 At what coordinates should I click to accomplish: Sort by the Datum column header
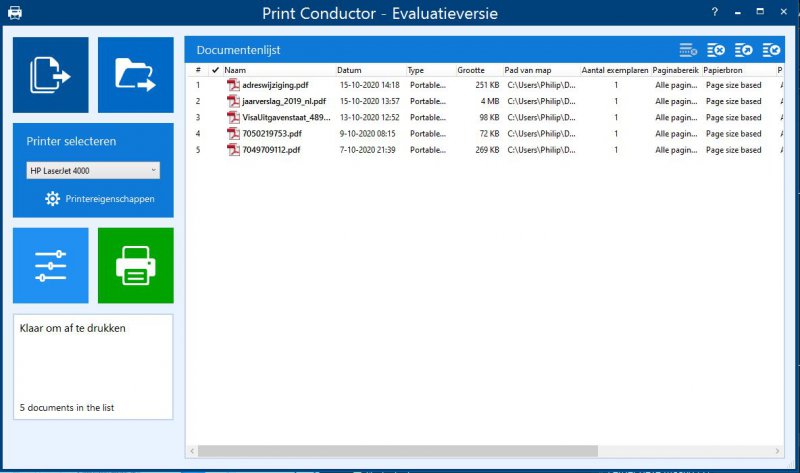[x=349, y=70]
